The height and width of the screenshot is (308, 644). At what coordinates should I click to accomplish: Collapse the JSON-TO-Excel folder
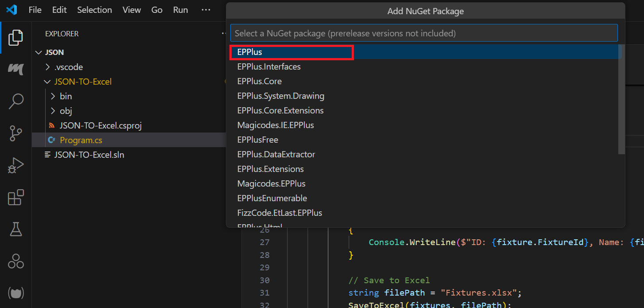click(48, 82)
